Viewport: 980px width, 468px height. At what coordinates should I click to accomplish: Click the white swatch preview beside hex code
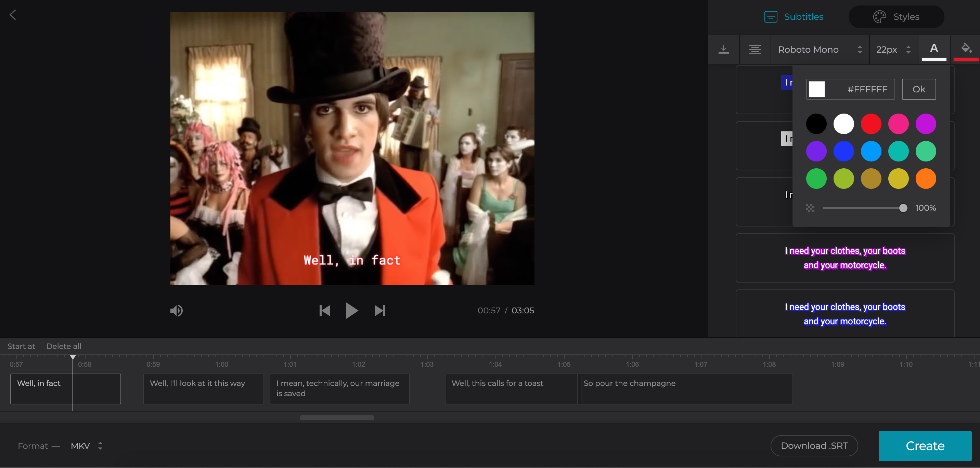coord(816,89)
